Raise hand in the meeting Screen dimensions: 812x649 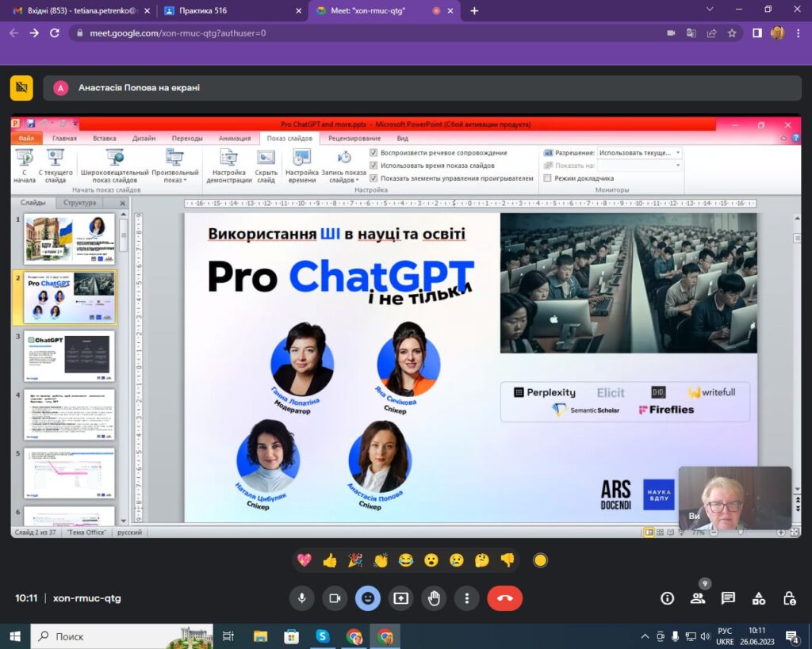[x=434, y=598]
